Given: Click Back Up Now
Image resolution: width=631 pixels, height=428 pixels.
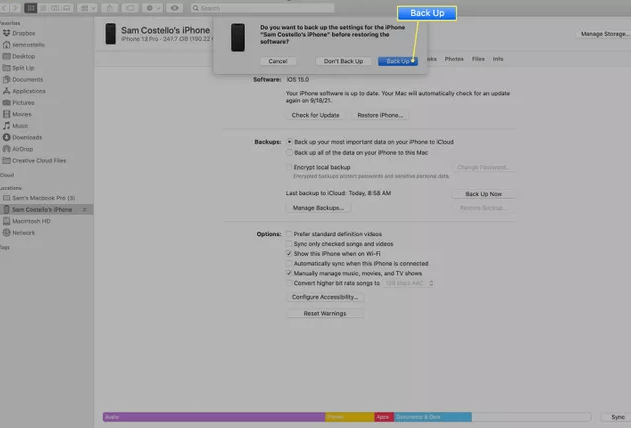Looking at the screenshot, I should (483, 194).
